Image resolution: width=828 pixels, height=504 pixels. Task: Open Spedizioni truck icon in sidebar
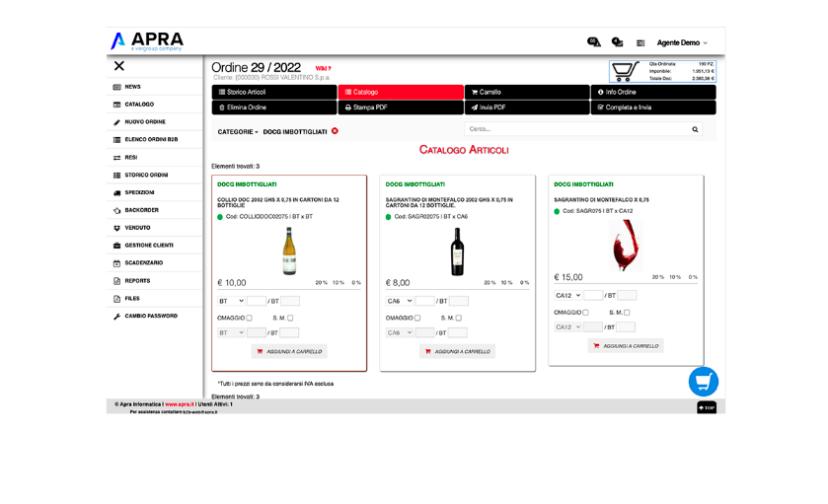(x=116, y=192)
